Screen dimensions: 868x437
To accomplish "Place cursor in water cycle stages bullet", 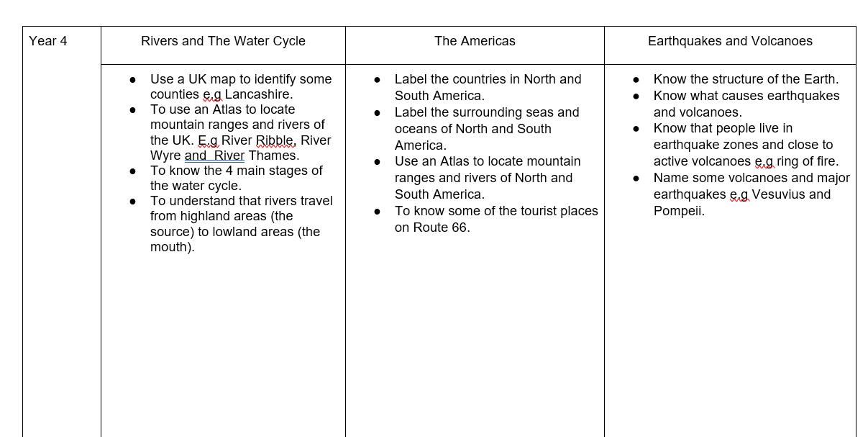I will click(236, 171).
